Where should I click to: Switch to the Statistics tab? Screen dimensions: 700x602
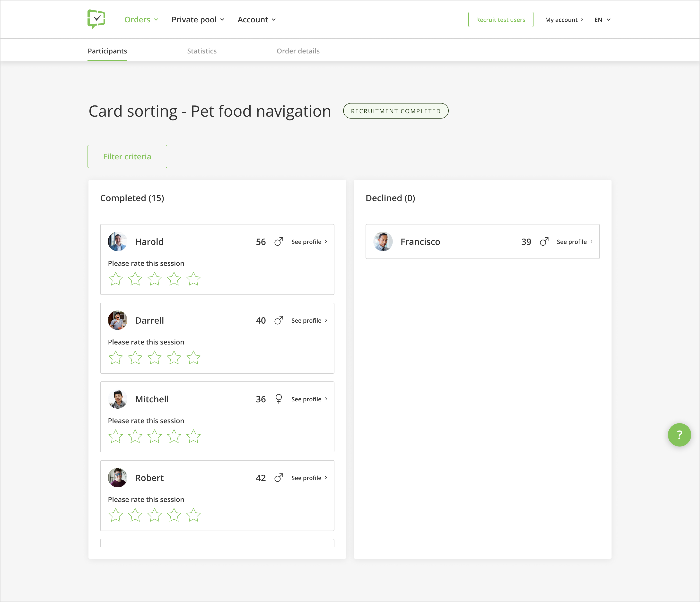(201, 51)
